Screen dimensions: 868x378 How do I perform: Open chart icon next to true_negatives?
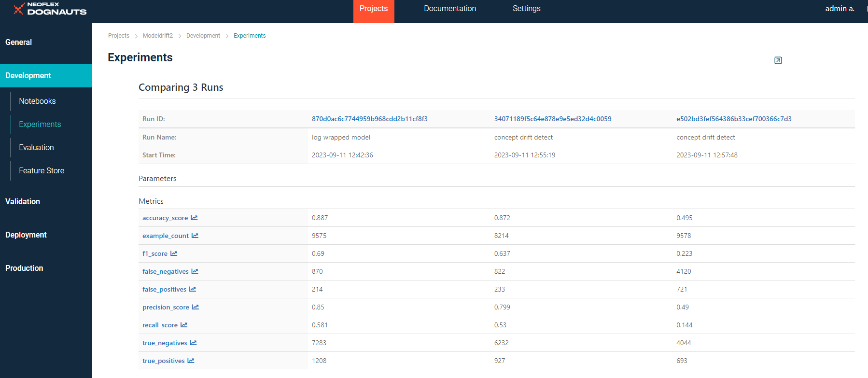point(194,343)
